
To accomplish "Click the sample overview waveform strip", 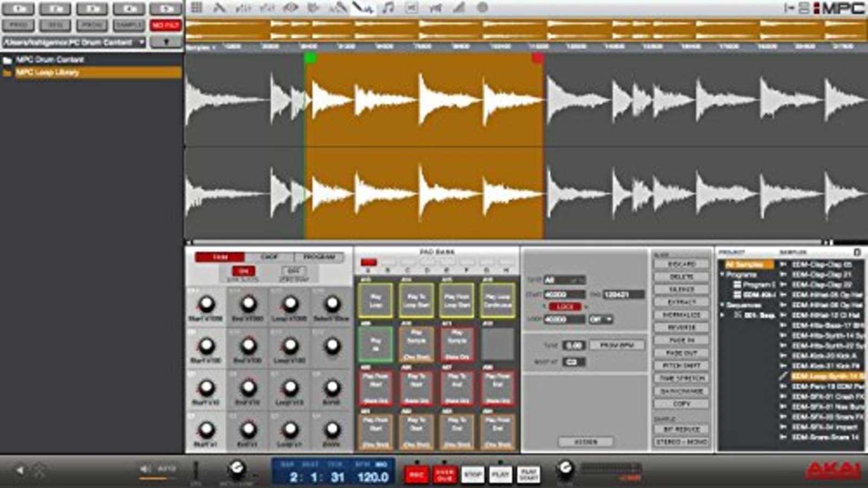I will (526, 30).
